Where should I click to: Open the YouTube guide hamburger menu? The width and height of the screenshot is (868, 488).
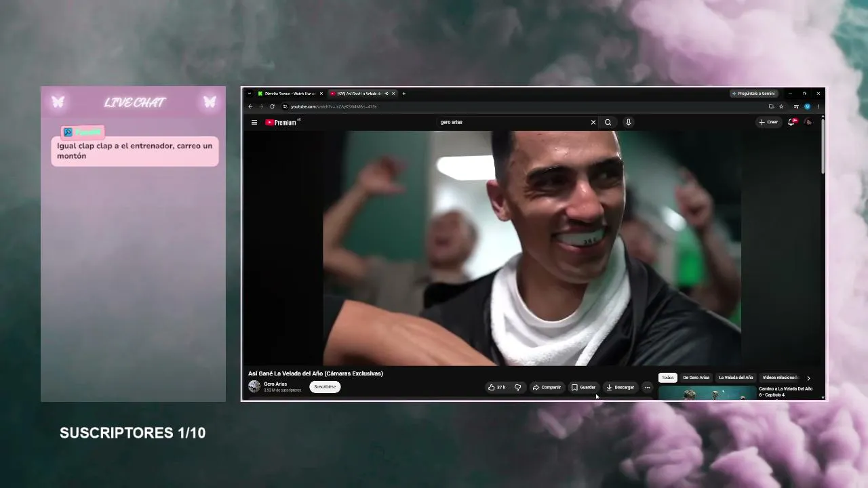tap(254, 123)
